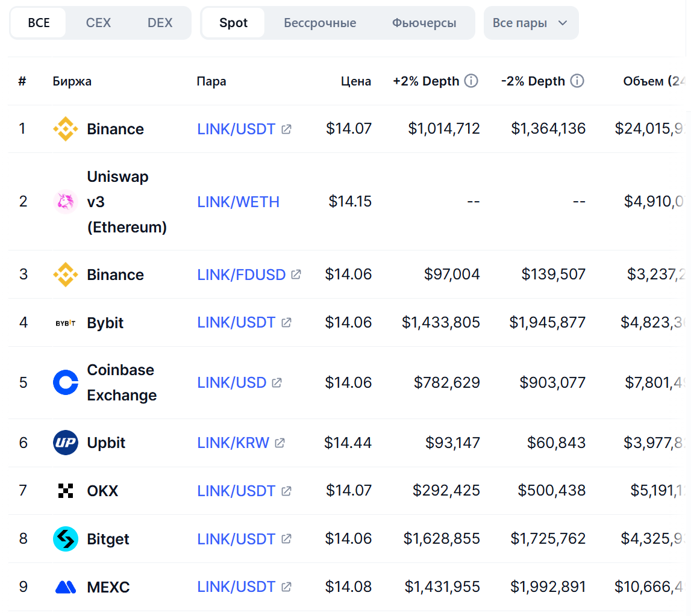
Task: Click the $97,004 depth value
Action: 452,274
